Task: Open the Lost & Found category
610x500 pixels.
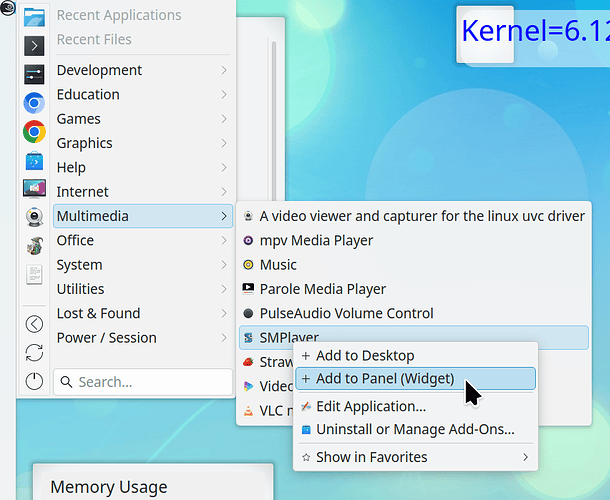Action: click(143, 313)
